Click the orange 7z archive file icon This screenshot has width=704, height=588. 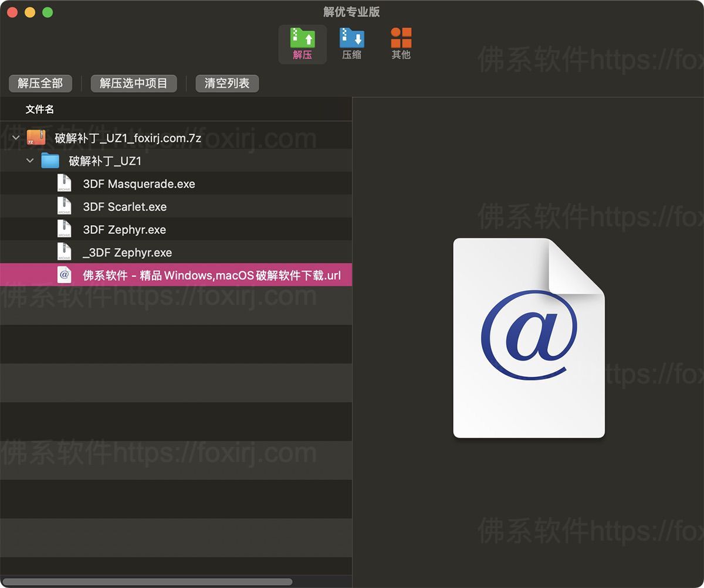36,138
